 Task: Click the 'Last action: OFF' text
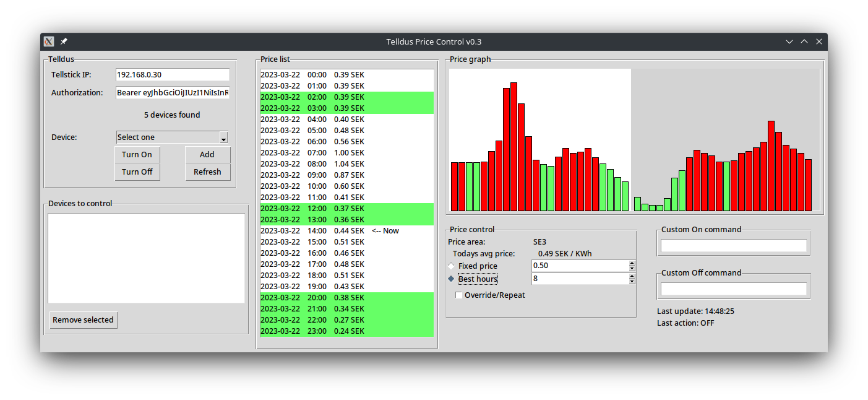[685, 323]
